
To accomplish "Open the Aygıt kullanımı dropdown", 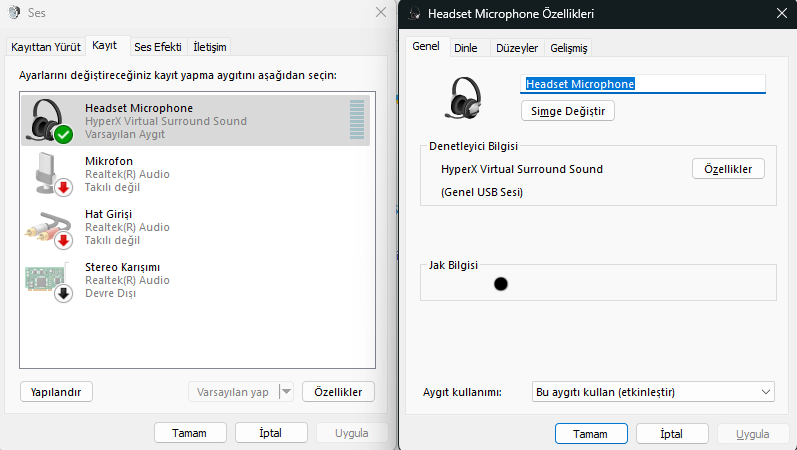I will (653, 392).
